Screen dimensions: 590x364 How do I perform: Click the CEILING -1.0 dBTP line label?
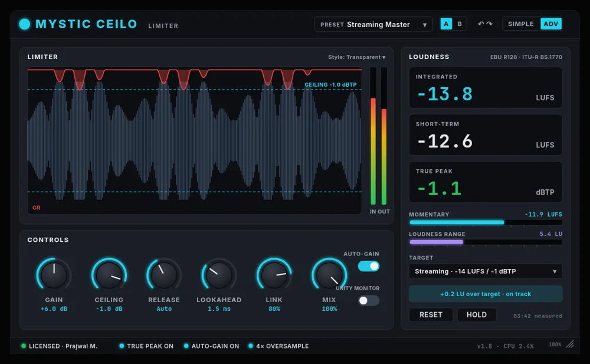pos(330,85)
